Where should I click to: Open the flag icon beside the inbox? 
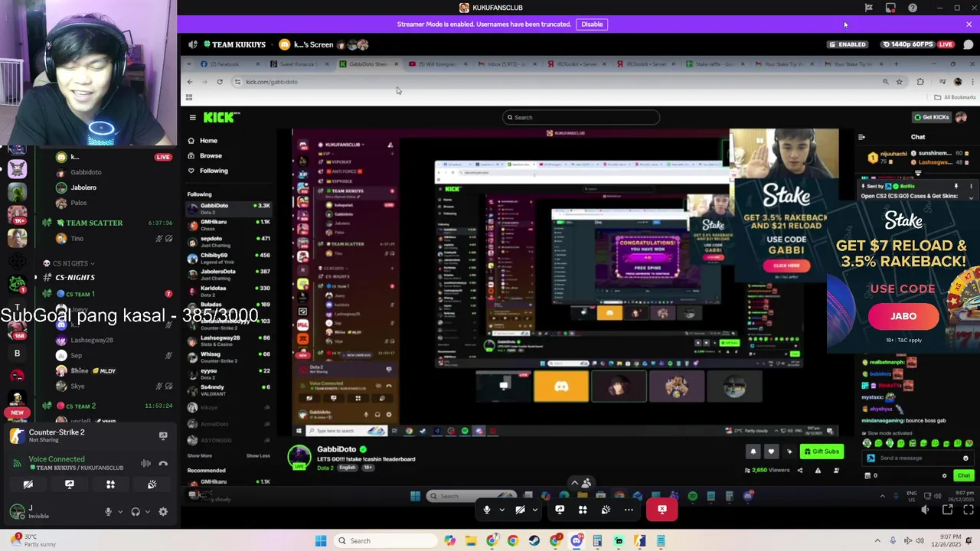click(x=868, y=8)
